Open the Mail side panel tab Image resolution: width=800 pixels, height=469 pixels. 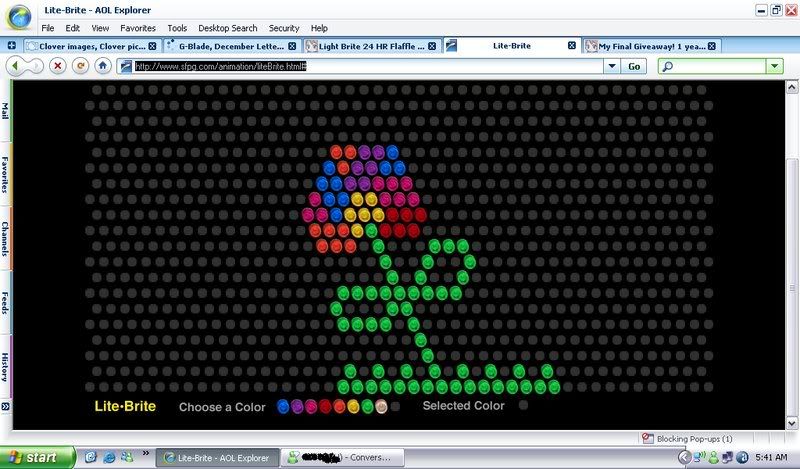(5, 111)
